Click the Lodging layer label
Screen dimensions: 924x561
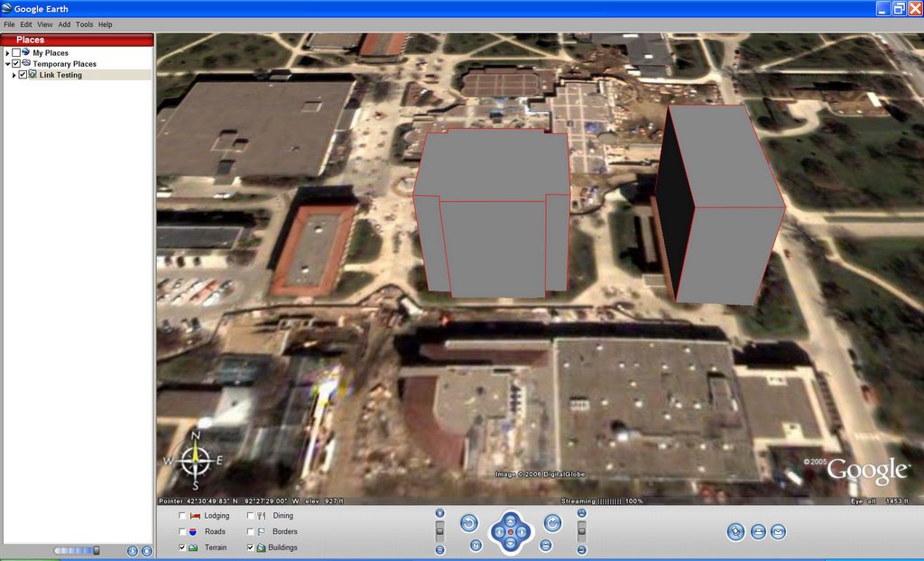217,516
